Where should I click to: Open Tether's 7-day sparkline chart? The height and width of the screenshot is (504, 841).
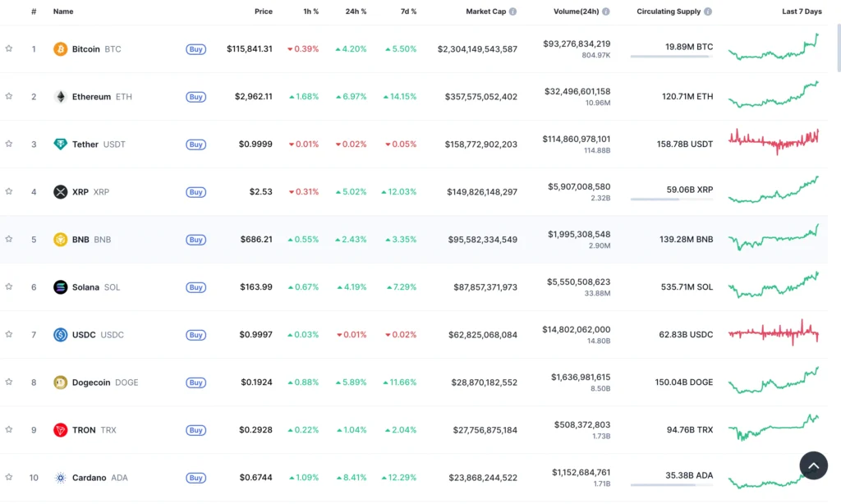coord(774,141)
